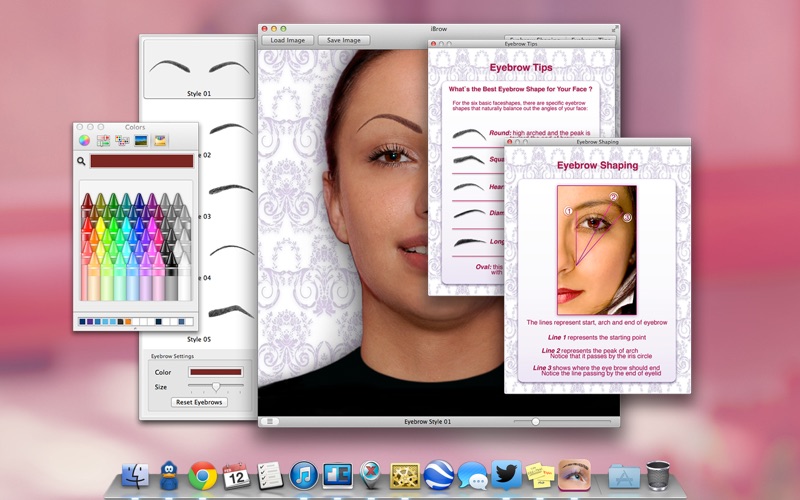
Task: Open the Trash in the dock
Action: [658, 476]
